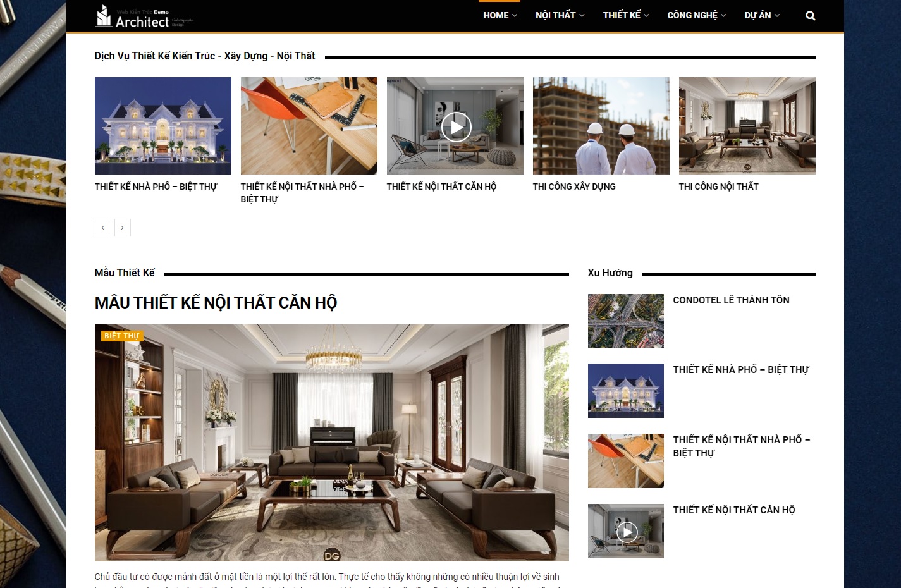This screenshot has width=901, height=588.
Task: Go to previous carousel slide arrow
Action: click(103, 228)
